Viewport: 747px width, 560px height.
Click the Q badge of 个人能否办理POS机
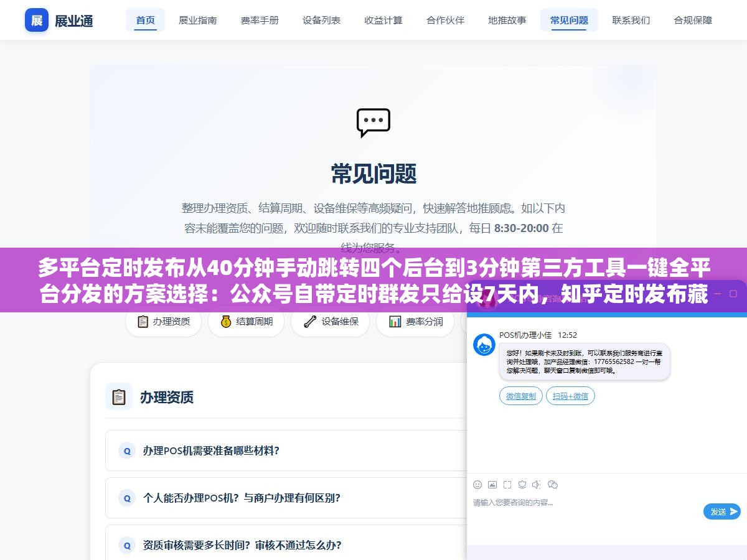point(127,498)
